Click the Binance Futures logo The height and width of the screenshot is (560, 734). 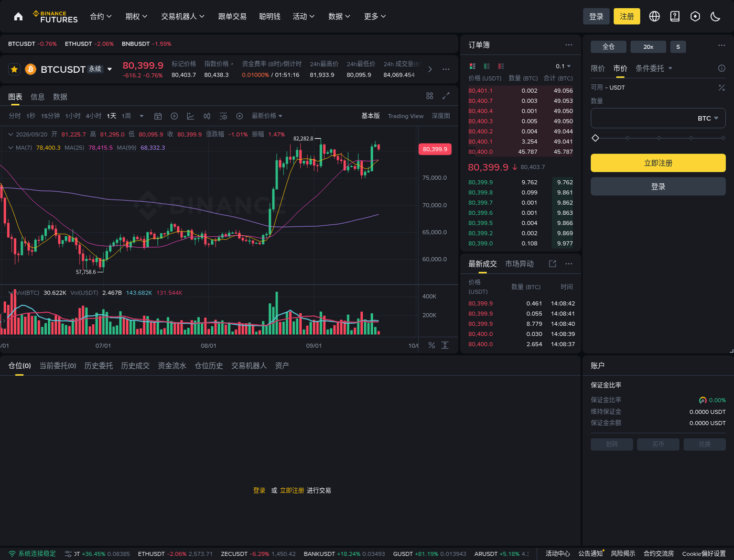coord(55,17)
